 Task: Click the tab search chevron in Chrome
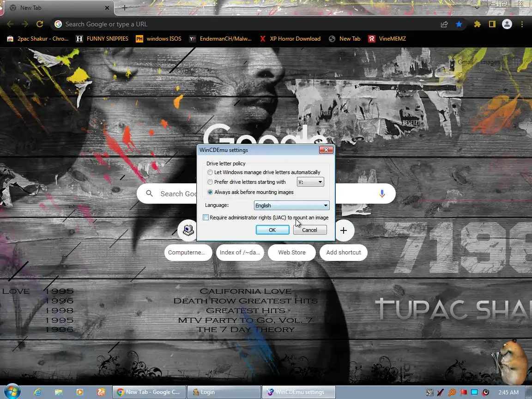[x=477, y=7]
